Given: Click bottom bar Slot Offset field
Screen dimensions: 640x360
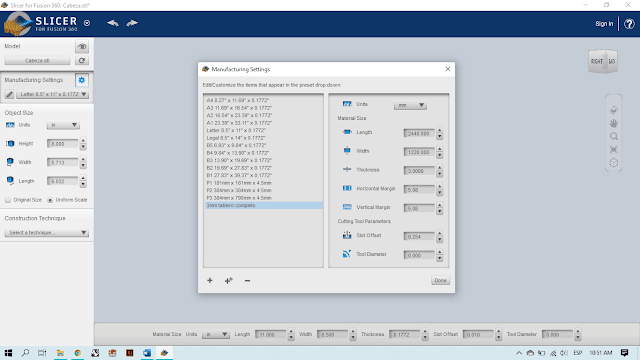Looking at the screenshot, I should tap(478, 334).
